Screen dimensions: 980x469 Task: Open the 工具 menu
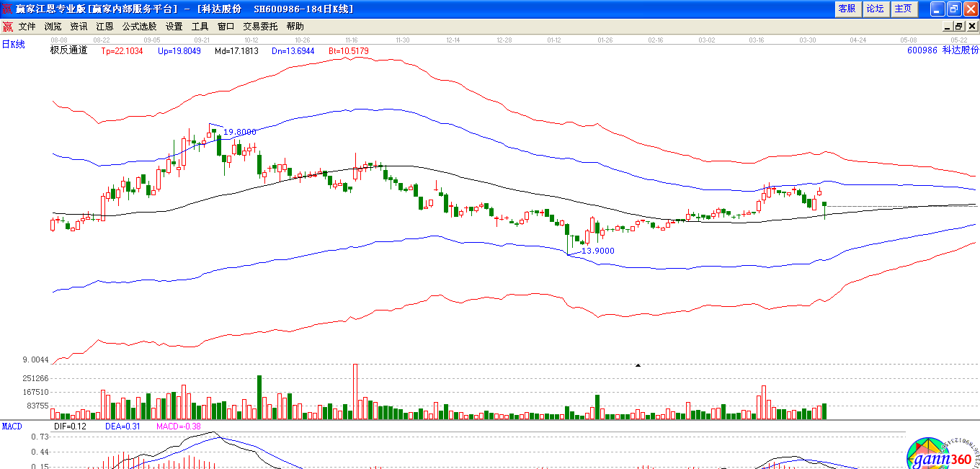(x=200, y=27)
